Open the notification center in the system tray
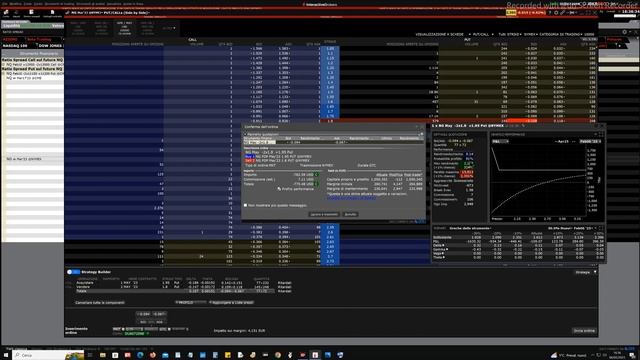Viewport: 640px width, 360px height. (633, 355)
